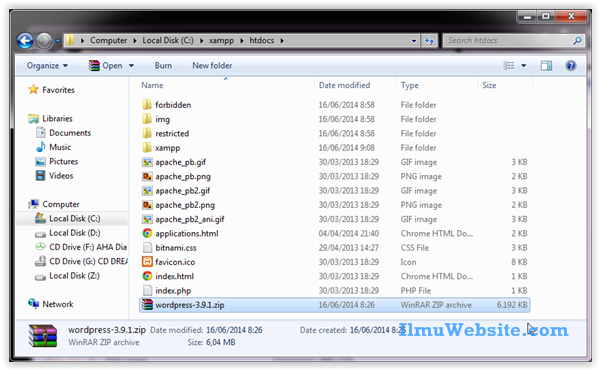Click the large WinRAR icon in details pane
Screen dimensions: 600x370
click(43, 336)
